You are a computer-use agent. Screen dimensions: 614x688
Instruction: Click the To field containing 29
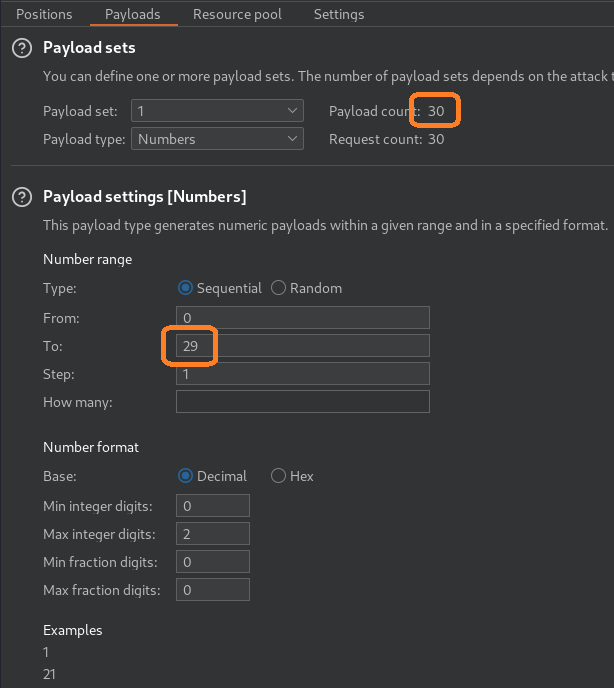coord(302,346)
